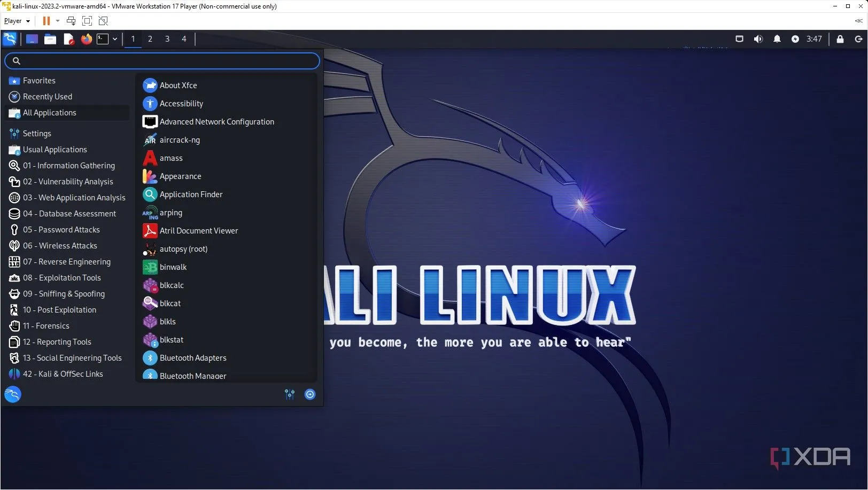This screenshot has height=490, width=868.
Task: Click the network icon in the system tray
Action: click(x=739, y=38)
